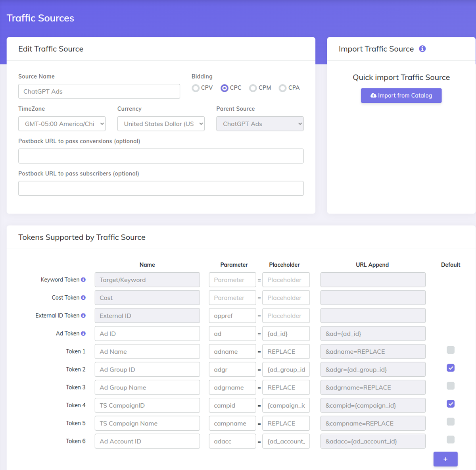
Task: Edit Token 1 name field 'Ad Name'
Action: pos(147,352)
